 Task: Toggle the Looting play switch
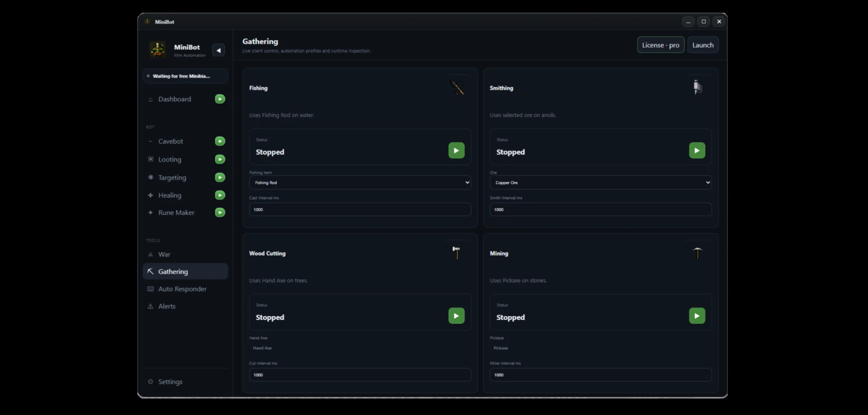[x=220, y=159]
